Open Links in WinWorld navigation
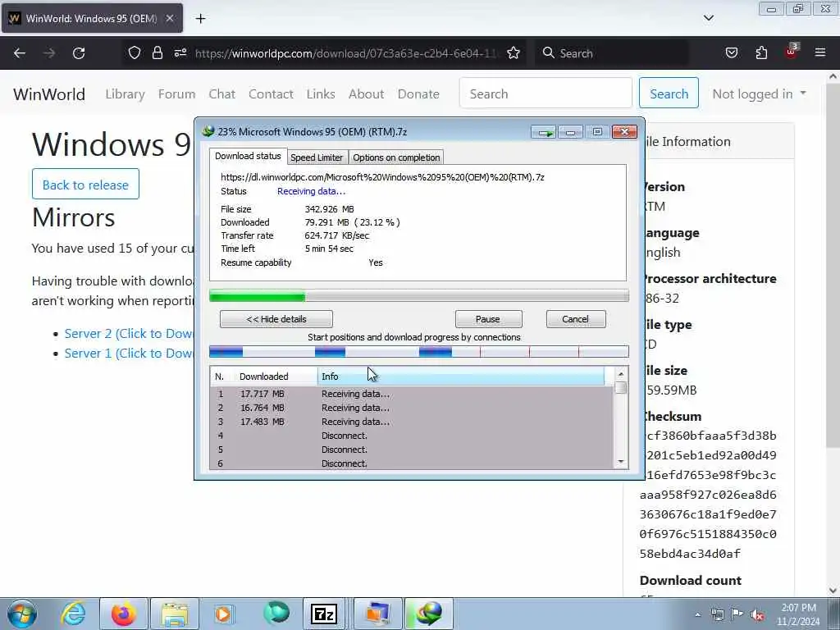840x630 pixels. [x=321, y=94]
